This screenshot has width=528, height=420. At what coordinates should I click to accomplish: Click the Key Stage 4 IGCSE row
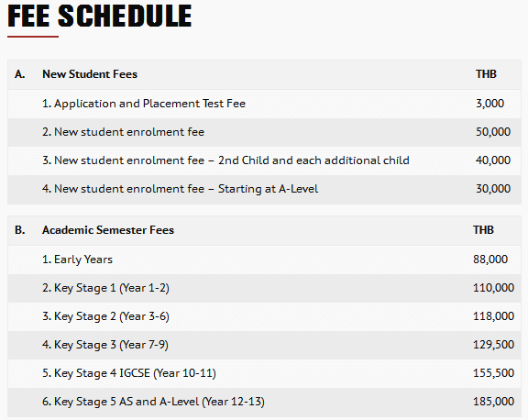point(264,373)
